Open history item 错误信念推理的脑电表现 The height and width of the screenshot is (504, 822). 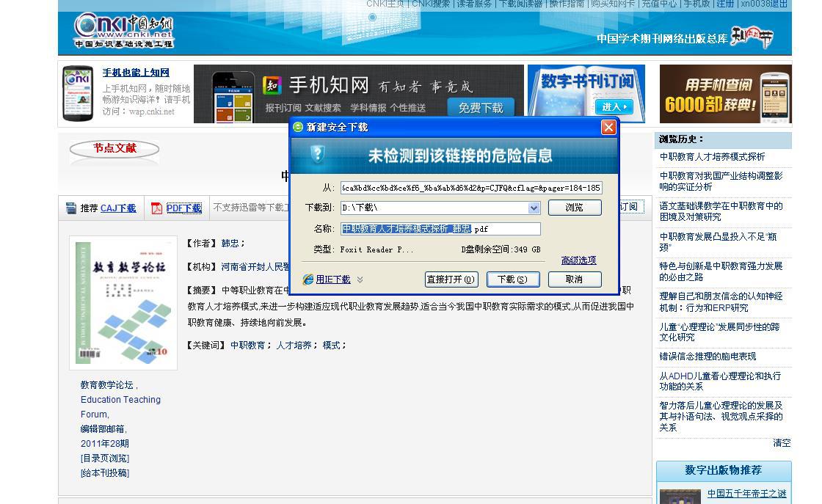[x=708, y=357]
